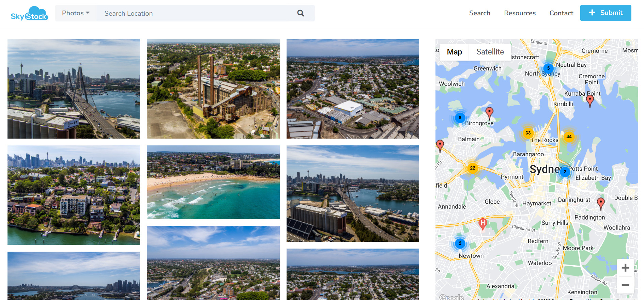Select the Map view tab

(454, 52)
